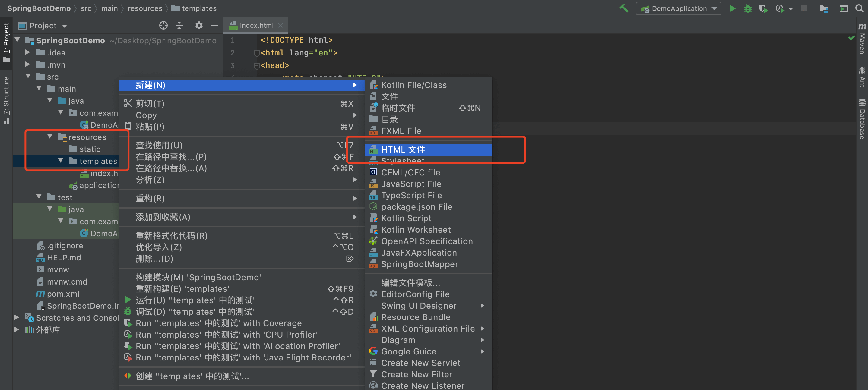Open Project panel gear settings
This screenshot has height=390, width=868.
coord(199,25)
